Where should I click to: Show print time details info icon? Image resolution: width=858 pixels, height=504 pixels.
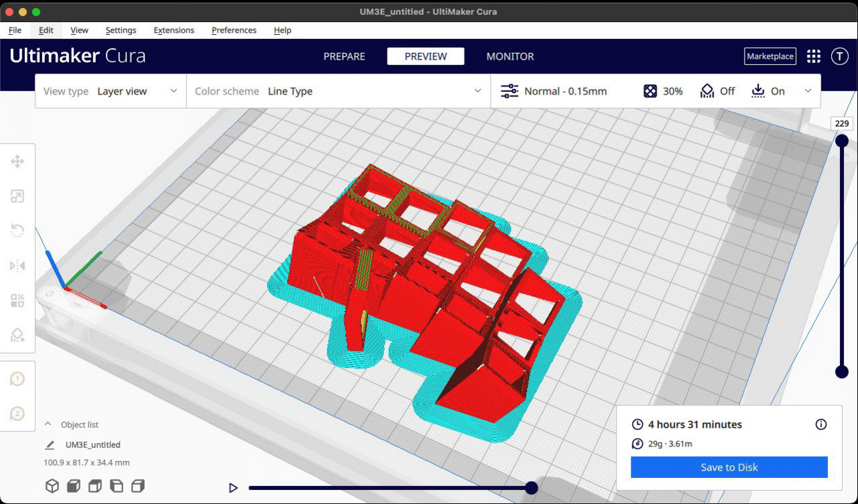821,424
